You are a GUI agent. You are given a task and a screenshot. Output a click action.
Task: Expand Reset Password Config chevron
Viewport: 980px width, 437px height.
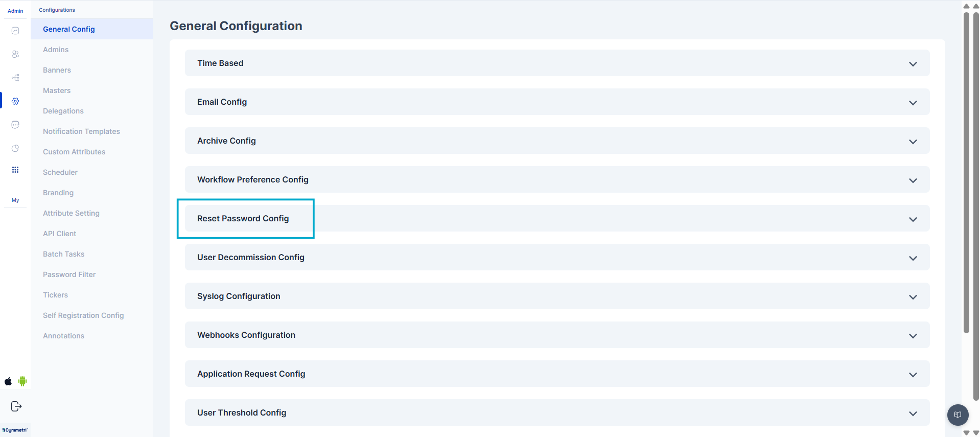click(x=913, y=219)
